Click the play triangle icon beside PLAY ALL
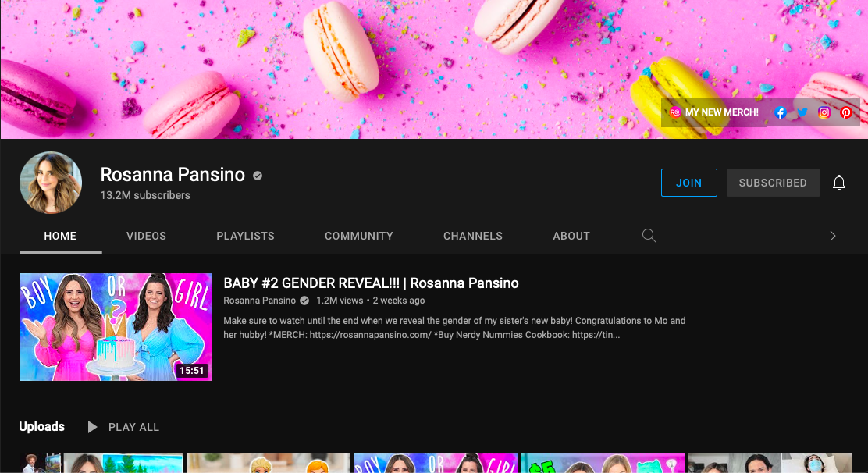868x473 pixels. click(92, 427)
